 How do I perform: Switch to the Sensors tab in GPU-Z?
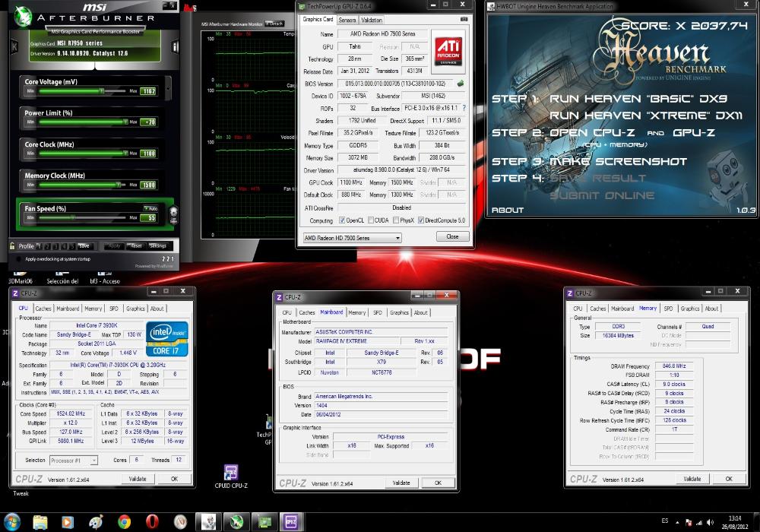click(x=347, y=20)
